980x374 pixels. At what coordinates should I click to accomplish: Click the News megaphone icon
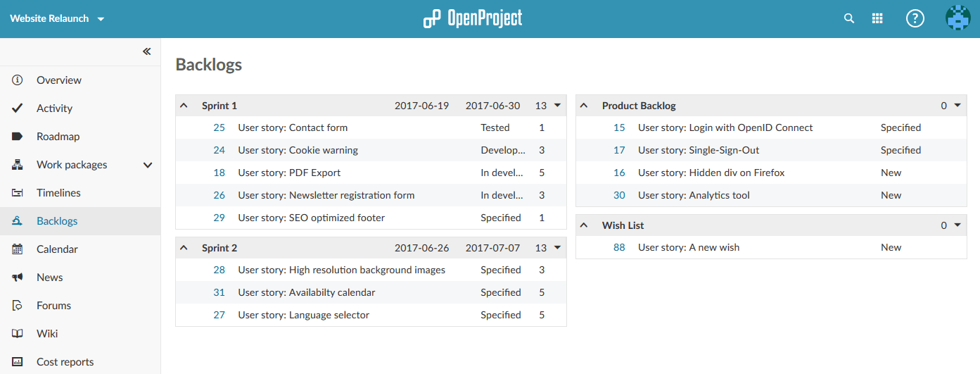[18, 278]
